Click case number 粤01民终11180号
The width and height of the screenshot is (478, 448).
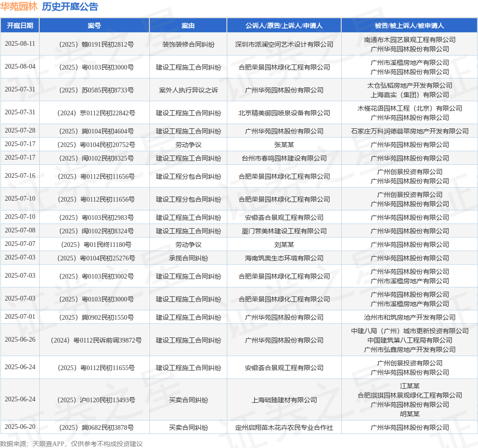pos(96,245)
